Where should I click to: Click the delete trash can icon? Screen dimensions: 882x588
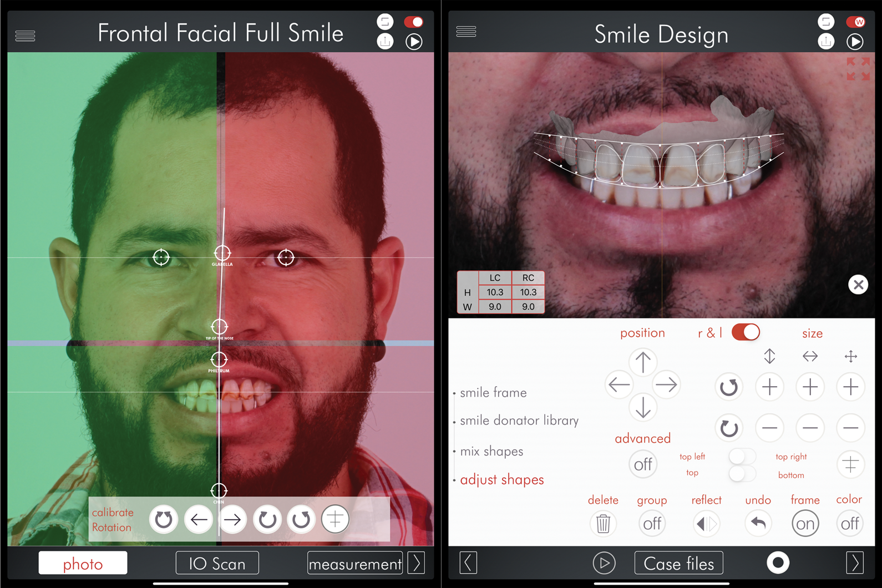pos(603,523)
